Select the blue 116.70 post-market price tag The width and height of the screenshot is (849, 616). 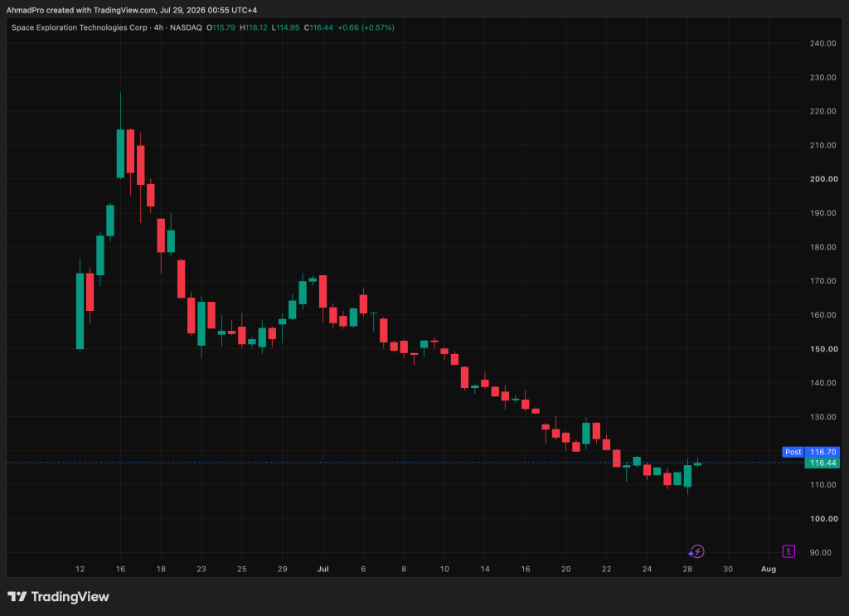pos(822,452)
